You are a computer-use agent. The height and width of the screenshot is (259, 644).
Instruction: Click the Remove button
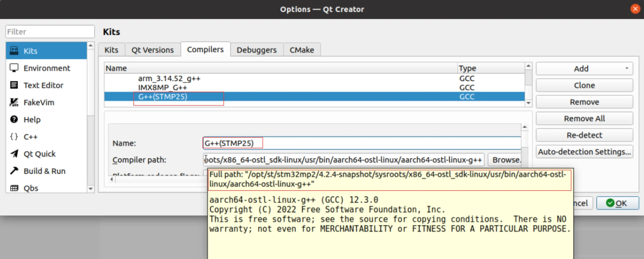[x=584, y=102]
